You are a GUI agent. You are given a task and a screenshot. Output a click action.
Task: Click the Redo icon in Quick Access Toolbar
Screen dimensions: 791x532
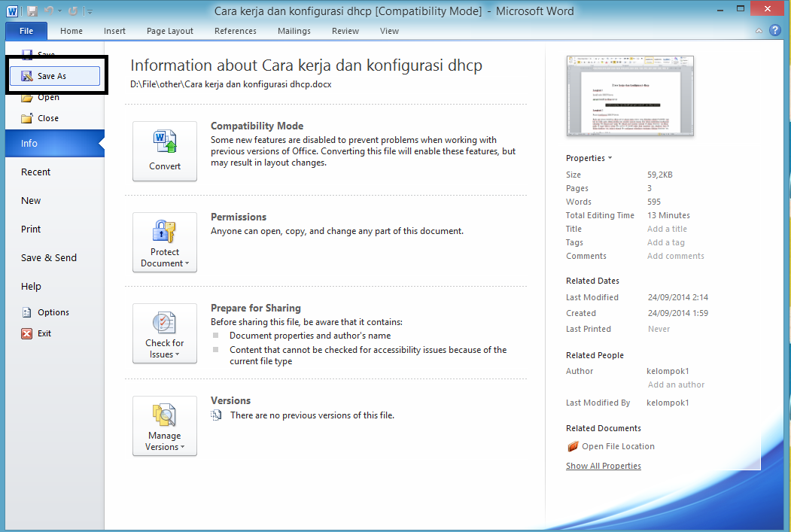pos(73,11)
